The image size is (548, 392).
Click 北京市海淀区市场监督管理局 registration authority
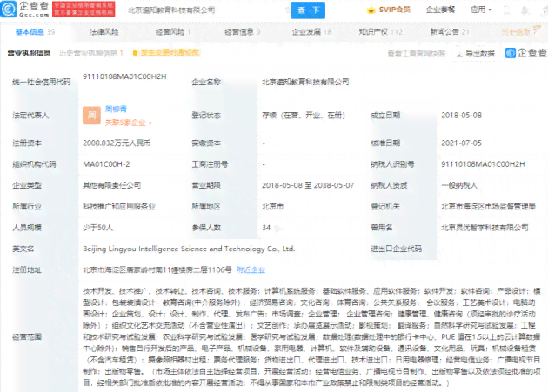(x=488, y=206)
